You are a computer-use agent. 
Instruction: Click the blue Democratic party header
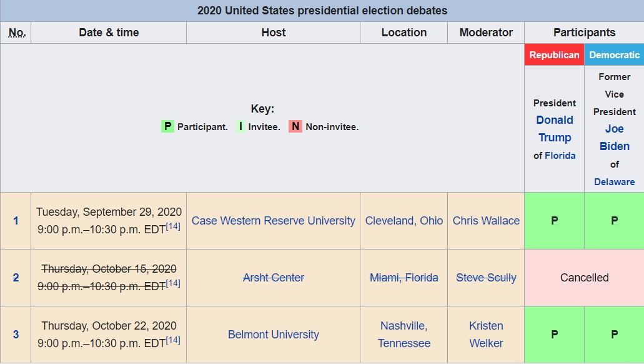click(615, 54)
